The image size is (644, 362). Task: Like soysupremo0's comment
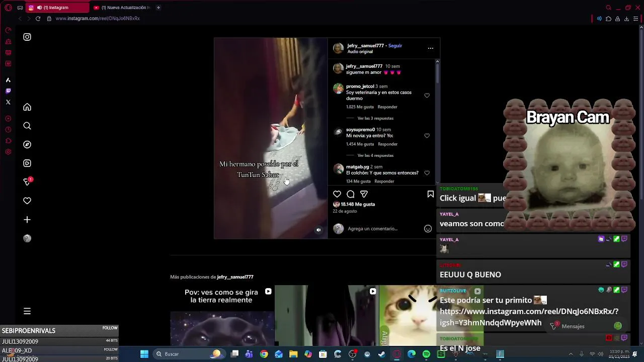point(427,136)
